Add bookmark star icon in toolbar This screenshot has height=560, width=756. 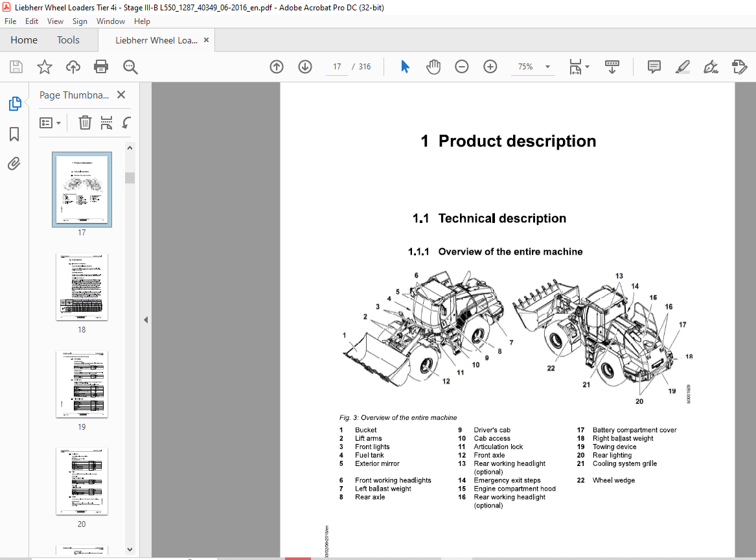(44, 67)
